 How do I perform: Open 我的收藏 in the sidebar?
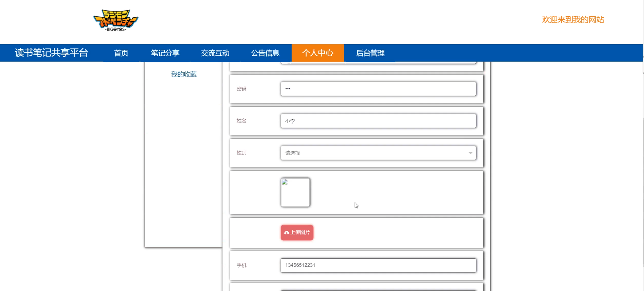click(x=184, y=75)
